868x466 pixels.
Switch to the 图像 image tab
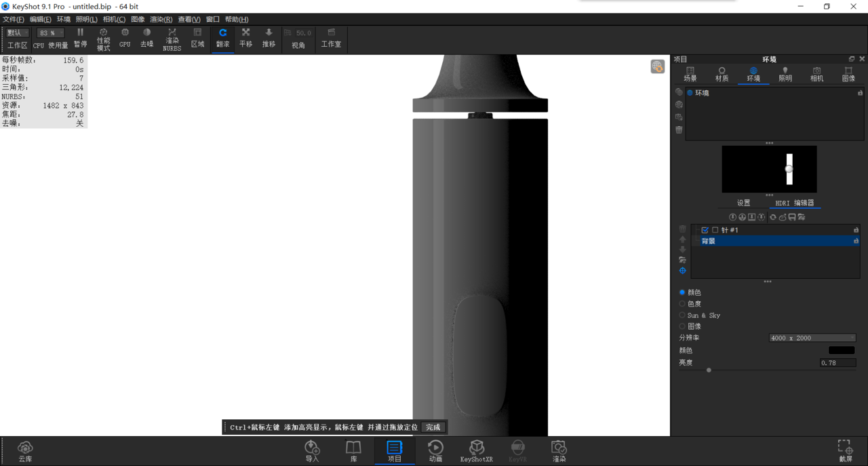[x=848, y=75]
